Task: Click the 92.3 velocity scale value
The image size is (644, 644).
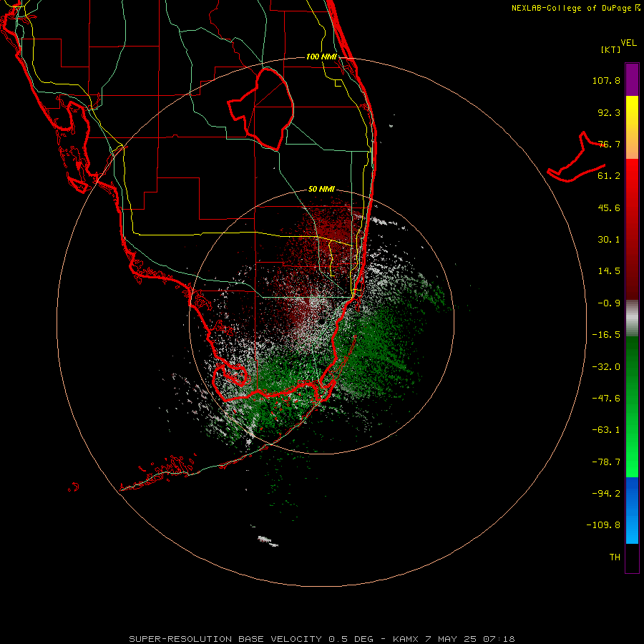Action: [609, 112]
